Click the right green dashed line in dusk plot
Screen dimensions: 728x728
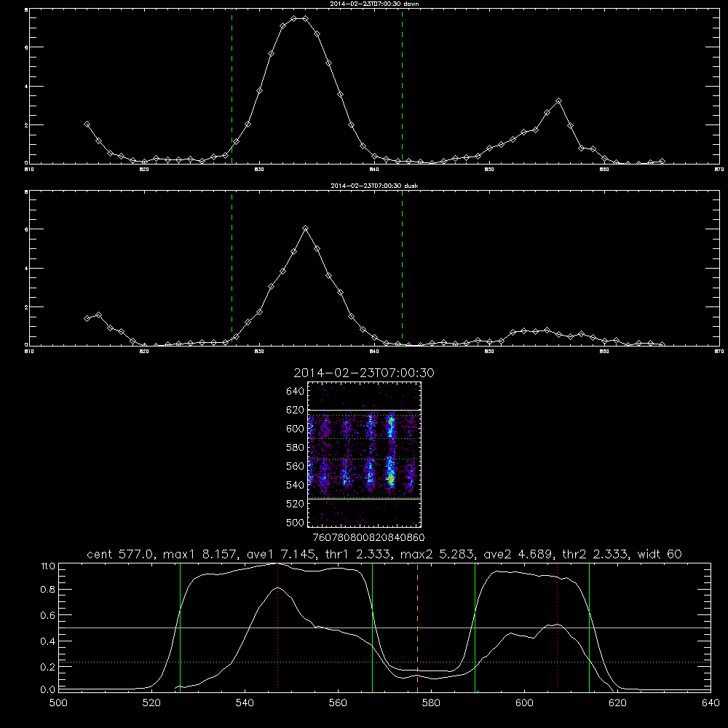tap(402, 269)
